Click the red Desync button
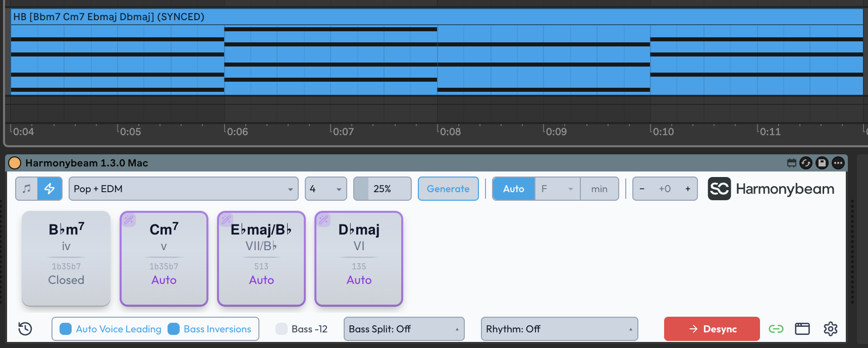 point(712,329)
